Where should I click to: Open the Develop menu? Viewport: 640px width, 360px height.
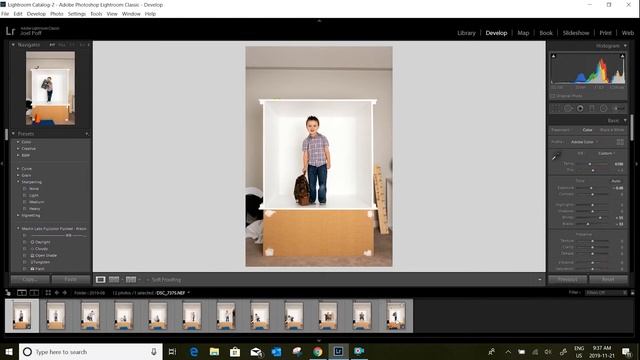36,14
